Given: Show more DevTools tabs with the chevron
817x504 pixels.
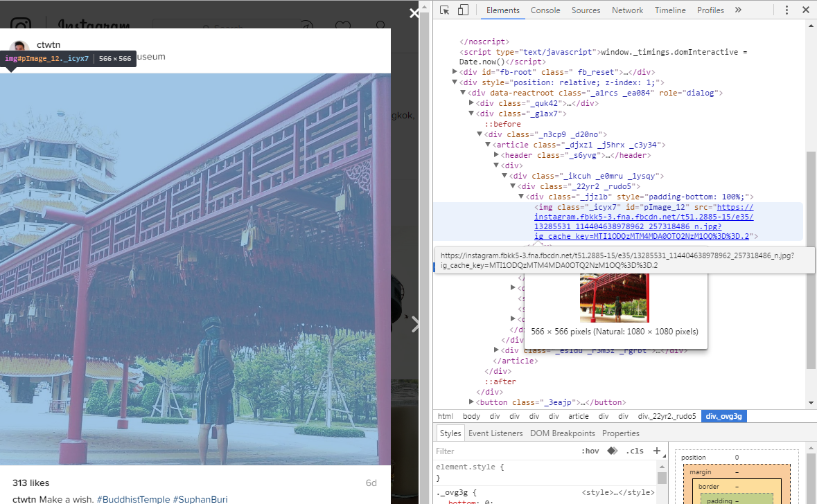Looking at the screenshot, I should click(x=738, y=10).
